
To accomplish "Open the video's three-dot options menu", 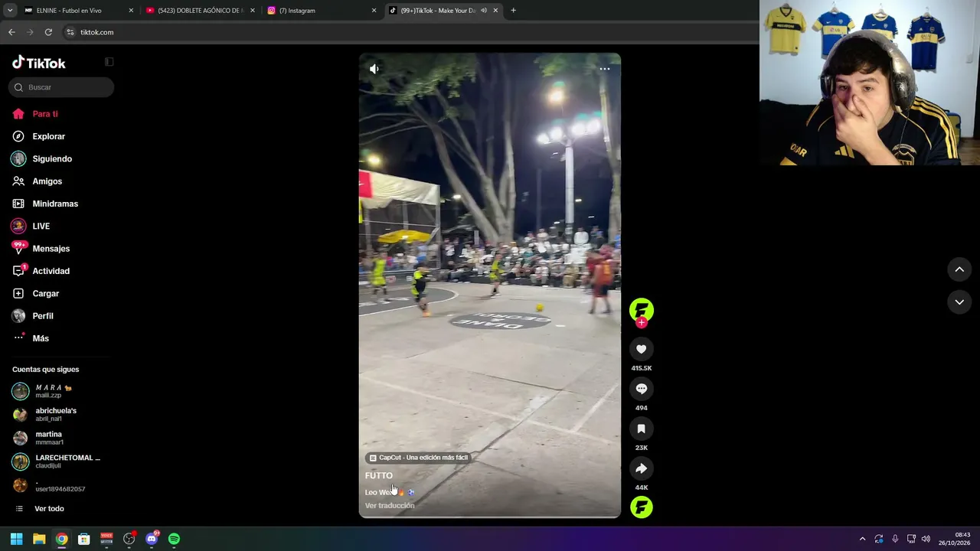I will [605, 69].
